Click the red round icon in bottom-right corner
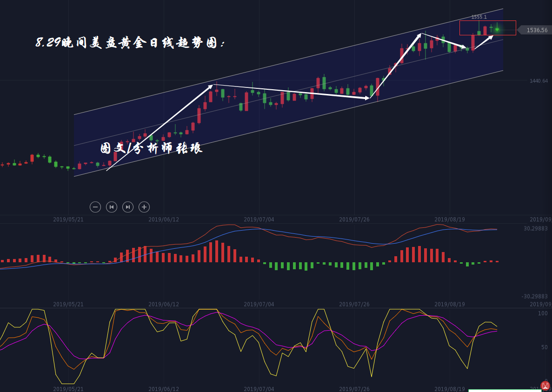The image size is (552, 392). click(x=545, y=386)
